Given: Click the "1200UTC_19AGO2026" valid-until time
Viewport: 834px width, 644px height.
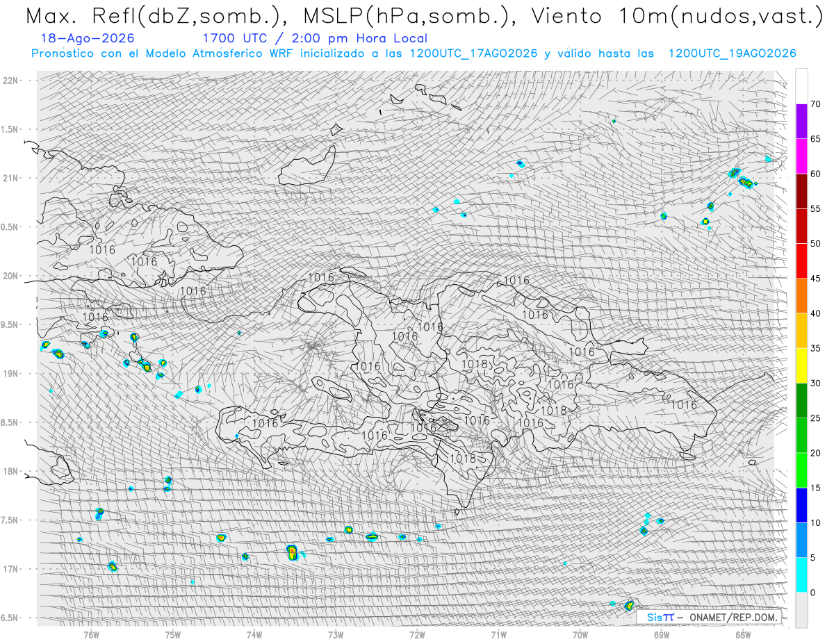Looking at the screenshot, I should click(x=732, y=53).
